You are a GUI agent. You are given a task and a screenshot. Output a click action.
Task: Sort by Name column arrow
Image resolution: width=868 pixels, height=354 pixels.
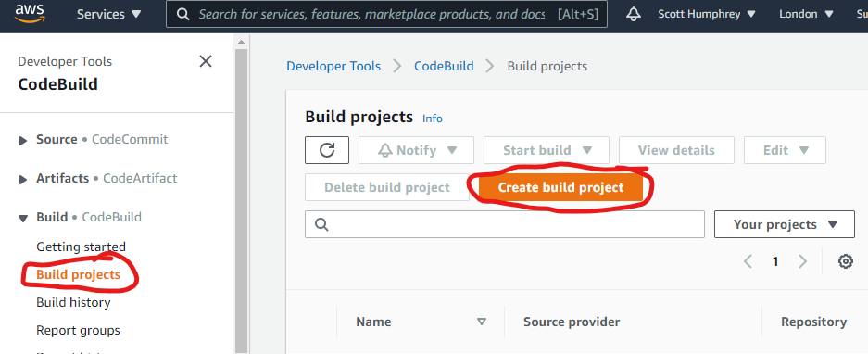coord(482,322)
